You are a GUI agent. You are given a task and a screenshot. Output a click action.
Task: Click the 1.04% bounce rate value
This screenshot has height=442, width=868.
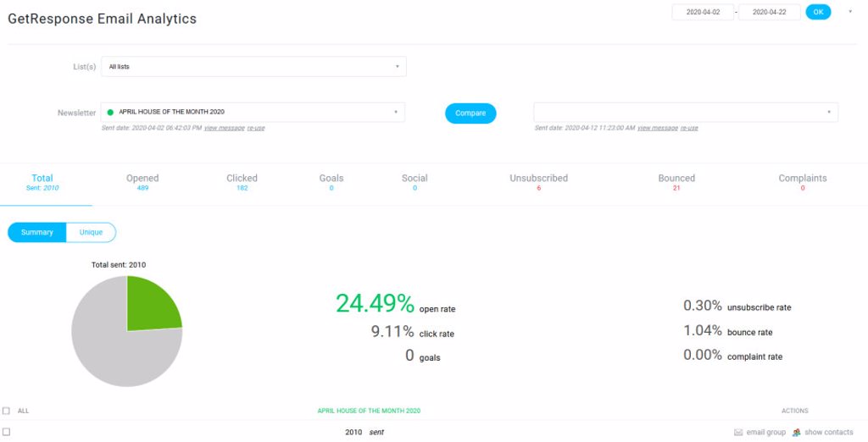click(703, 330)
